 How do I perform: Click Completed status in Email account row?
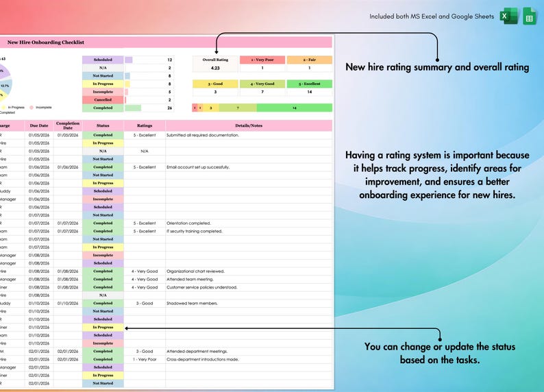103,167
